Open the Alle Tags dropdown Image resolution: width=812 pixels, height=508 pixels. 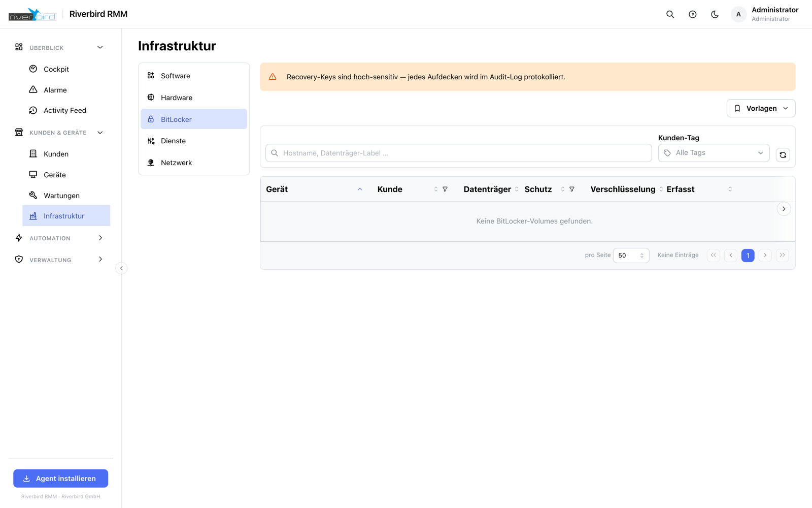pos(714,153)
